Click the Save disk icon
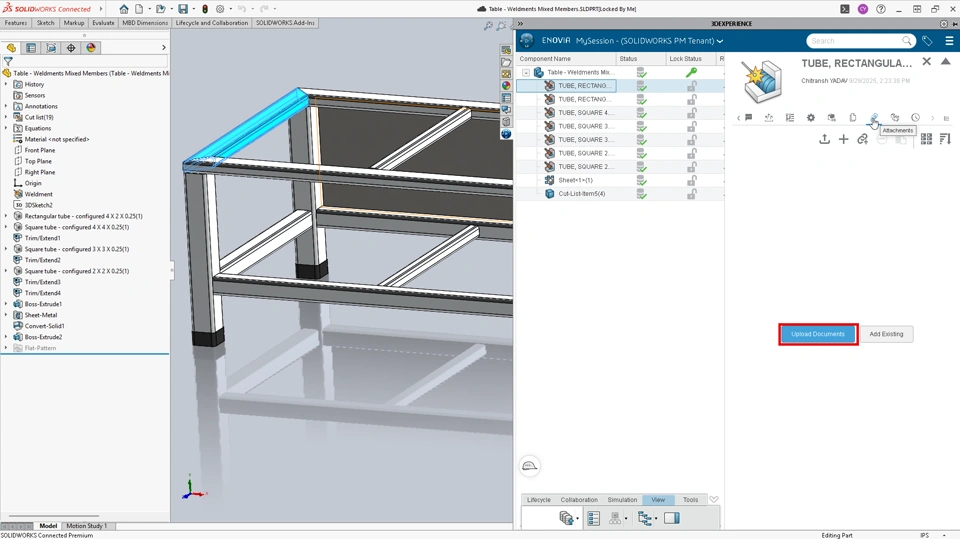The width and height of the screenshot is (960, 539). tap(182, 9)
